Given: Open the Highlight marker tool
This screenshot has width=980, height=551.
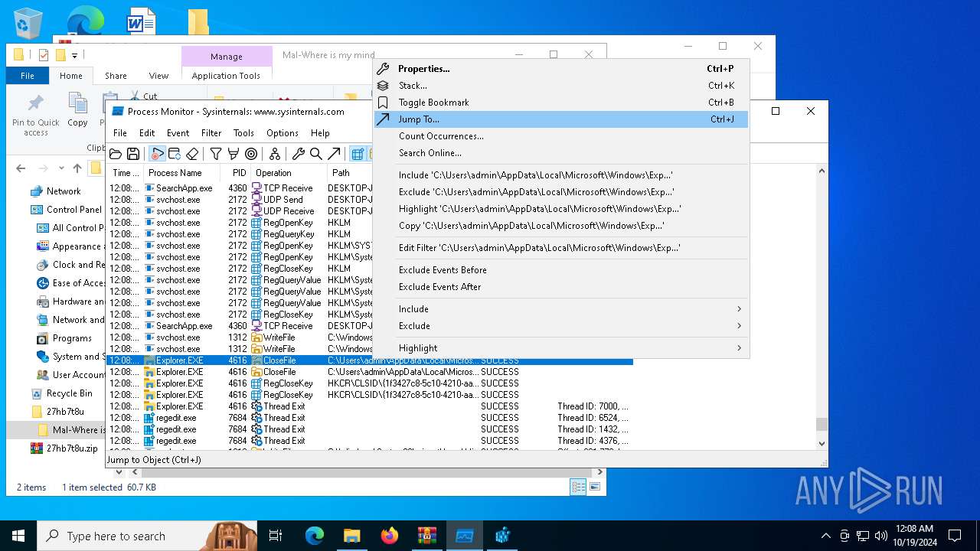Looking at the screenshot, I should (234, 154).
